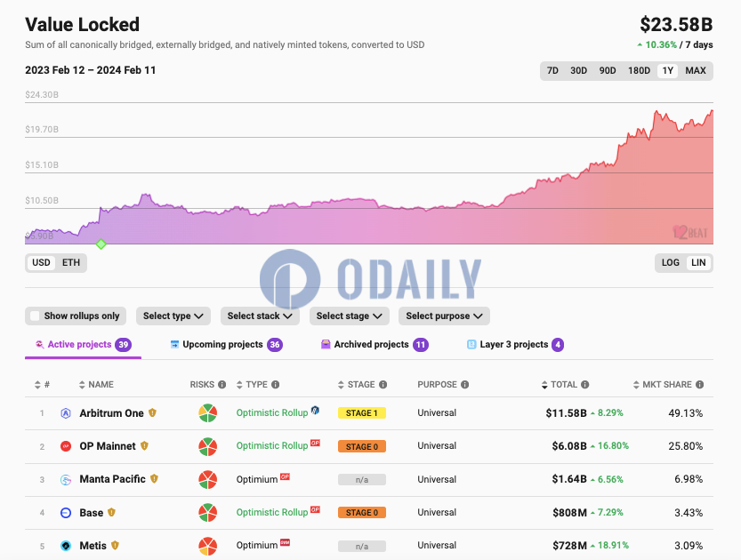Screen dimensions: 741x560
Task: Set chart scale to LIN
Action: (698, 262)
